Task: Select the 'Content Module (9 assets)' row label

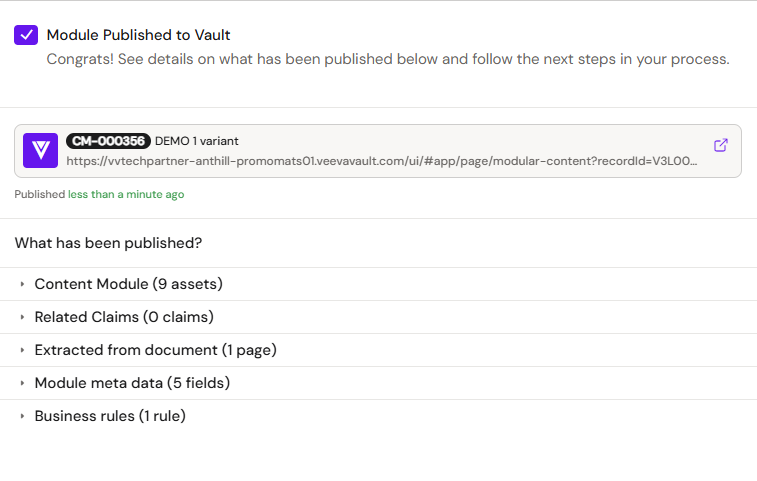Action: pos(128,284)
